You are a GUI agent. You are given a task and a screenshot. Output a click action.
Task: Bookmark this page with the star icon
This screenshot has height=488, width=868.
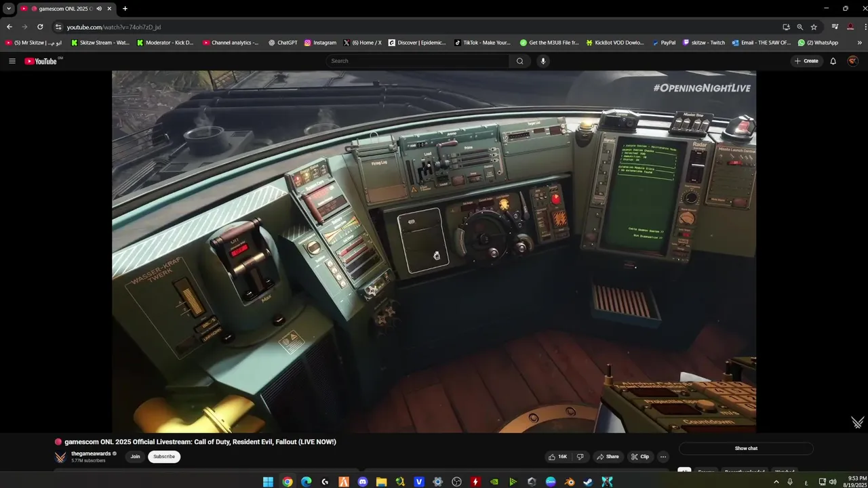(x=814, y=27)
